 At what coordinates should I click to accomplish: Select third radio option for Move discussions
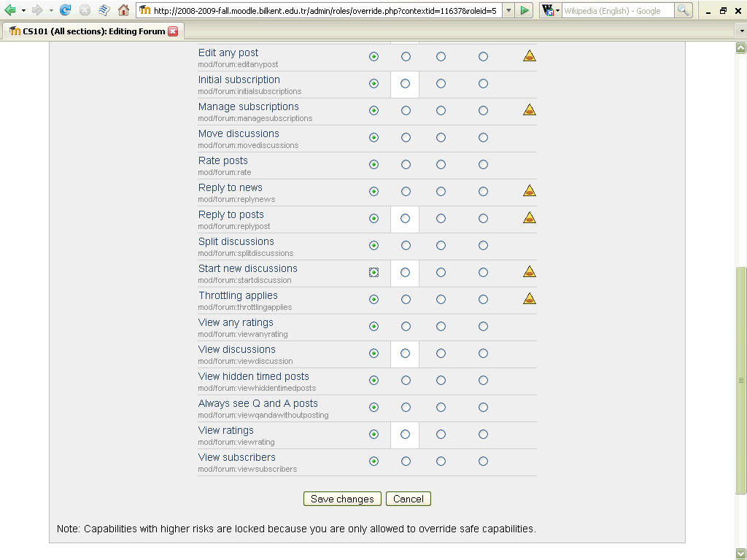441,138
